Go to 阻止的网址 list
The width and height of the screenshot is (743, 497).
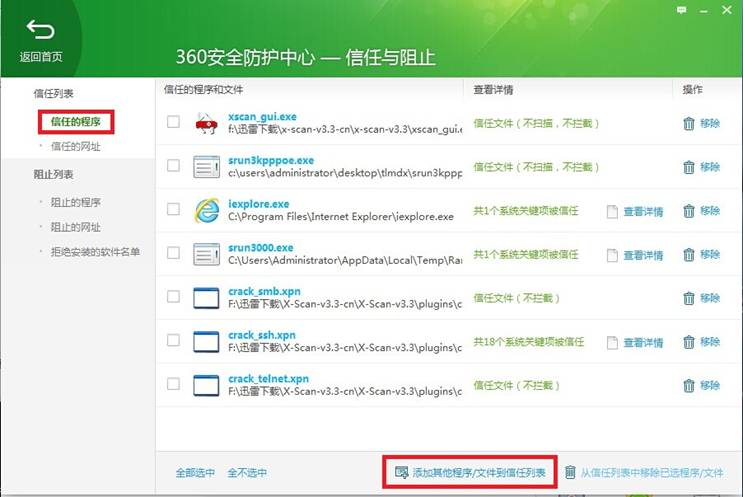(x=76, y=227)
